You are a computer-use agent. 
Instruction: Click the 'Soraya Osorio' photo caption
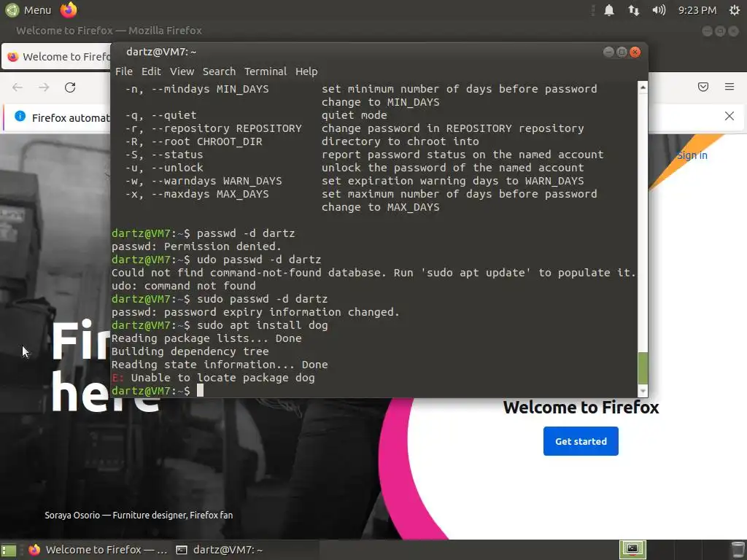click(x=139, y=516)
